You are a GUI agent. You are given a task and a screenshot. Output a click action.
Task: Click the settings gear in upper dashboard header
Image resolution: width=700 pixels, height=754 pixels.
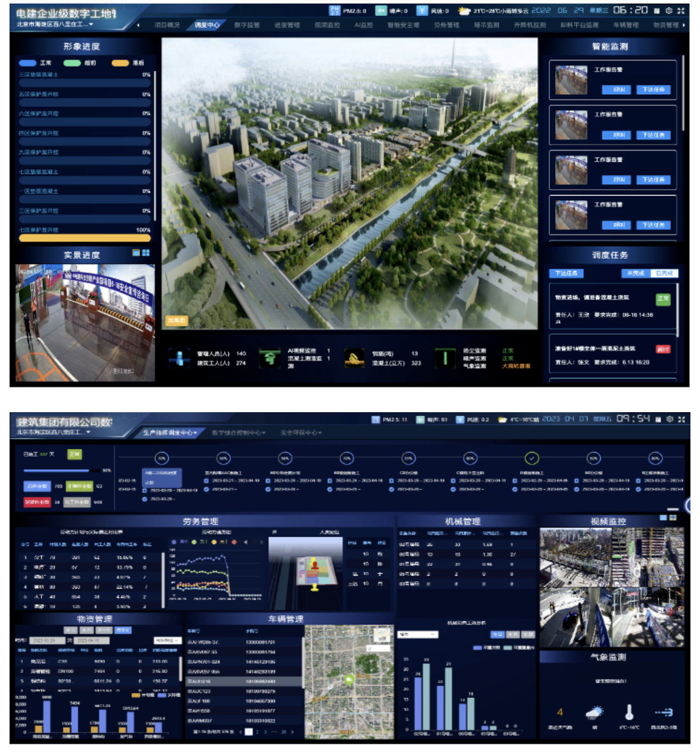[x=669, y=11]
